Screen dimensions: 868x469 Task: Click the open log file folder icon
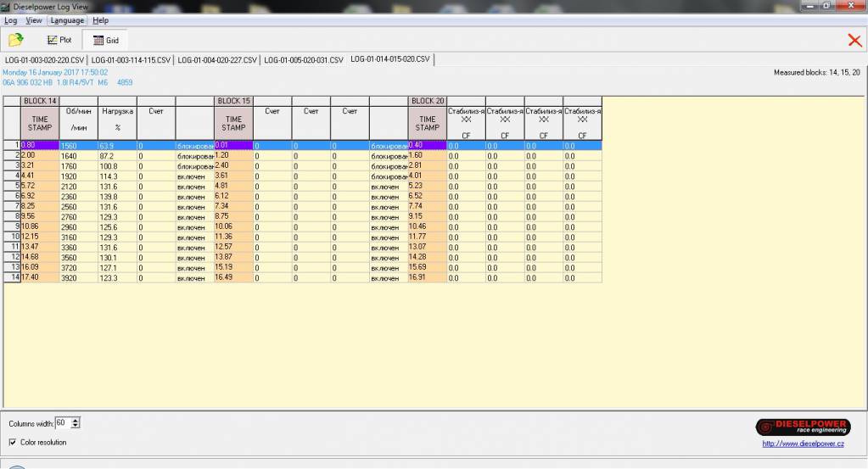(15, 40)
